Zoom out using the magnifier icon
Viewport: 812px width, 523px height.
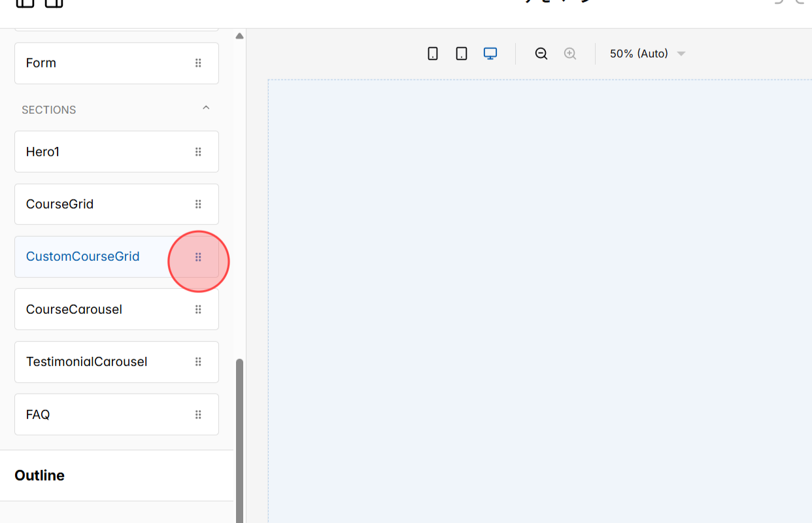[x=541, y=54]
